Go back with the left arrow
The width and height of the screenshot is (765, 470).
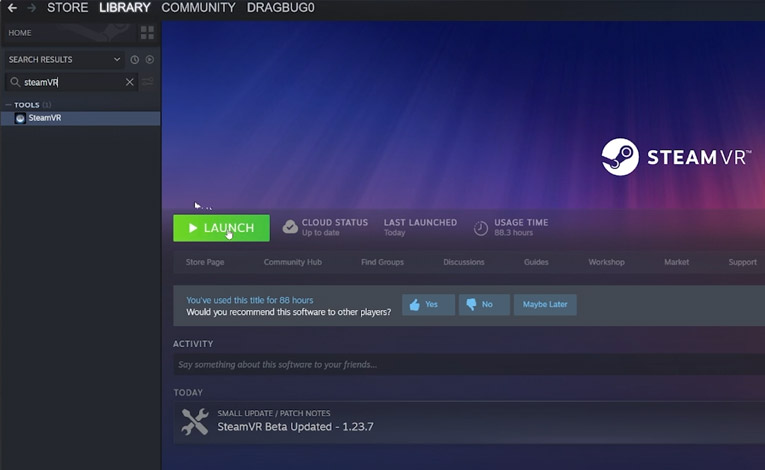pyautogui.click(x=11, y=8)
